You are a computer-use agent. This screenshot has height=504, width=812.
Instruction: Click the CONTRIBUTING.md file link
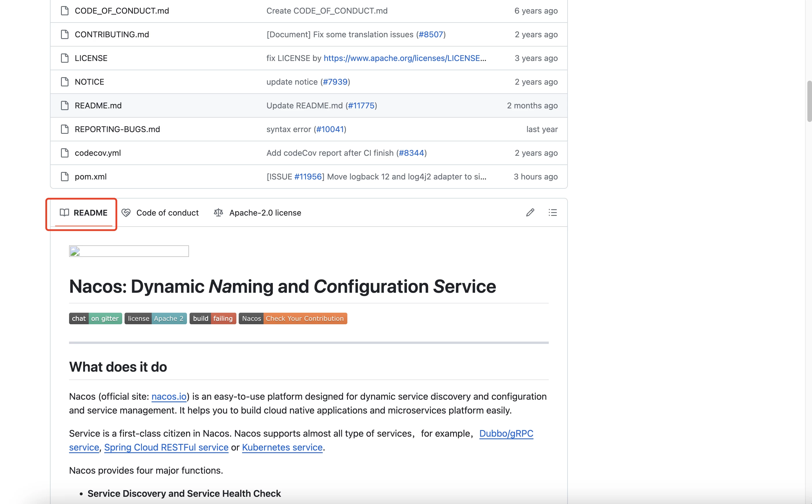coord(112,34)
